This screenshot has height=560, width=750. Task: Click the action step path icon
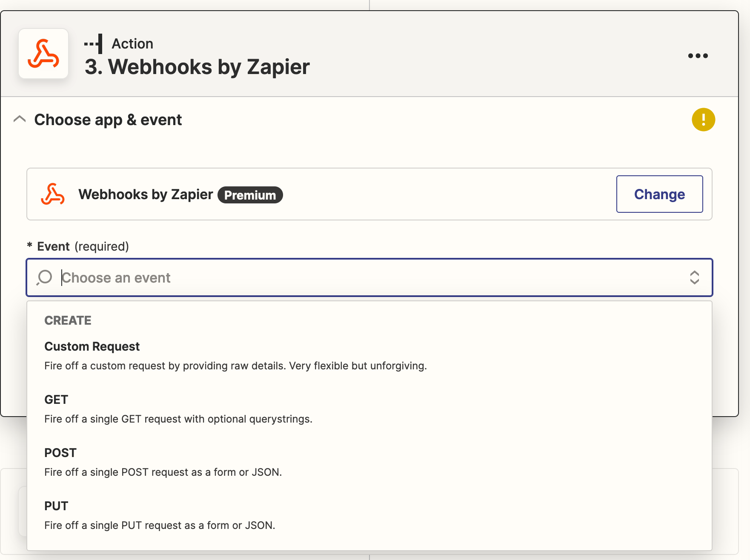point(94,44)
